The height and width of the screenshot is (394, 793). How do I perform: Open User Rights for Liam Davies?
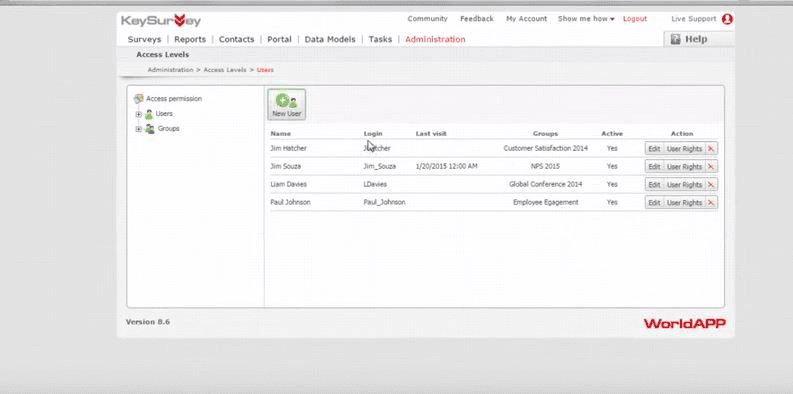point(684,185)
